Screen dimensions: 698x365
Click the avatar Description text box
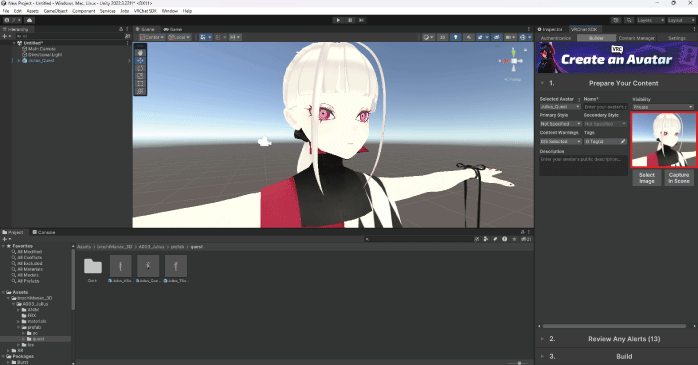(x=584, y=165)
